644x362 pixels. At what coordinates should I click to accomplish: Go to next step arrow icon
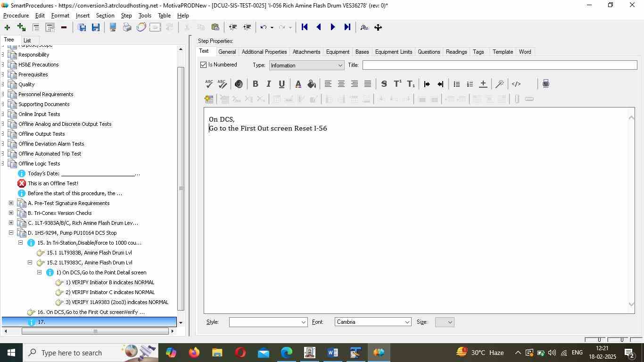(333, 27)
